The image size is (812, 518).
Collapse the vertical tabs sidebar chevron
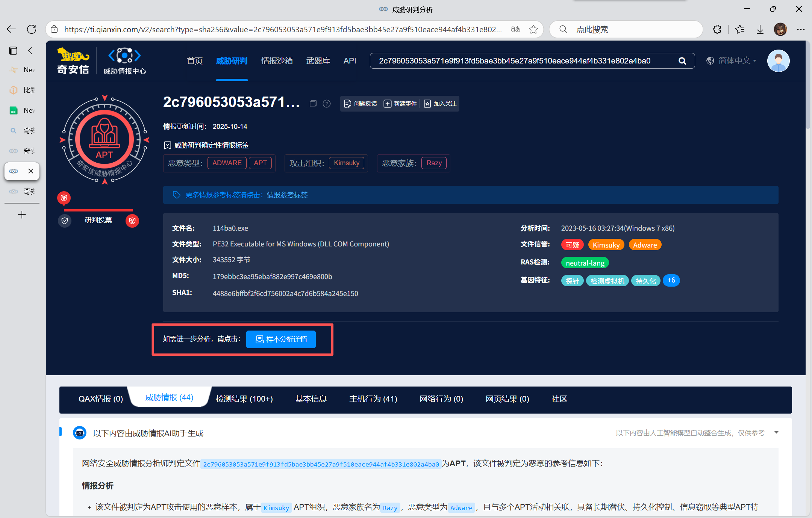(x=30, y=51)
